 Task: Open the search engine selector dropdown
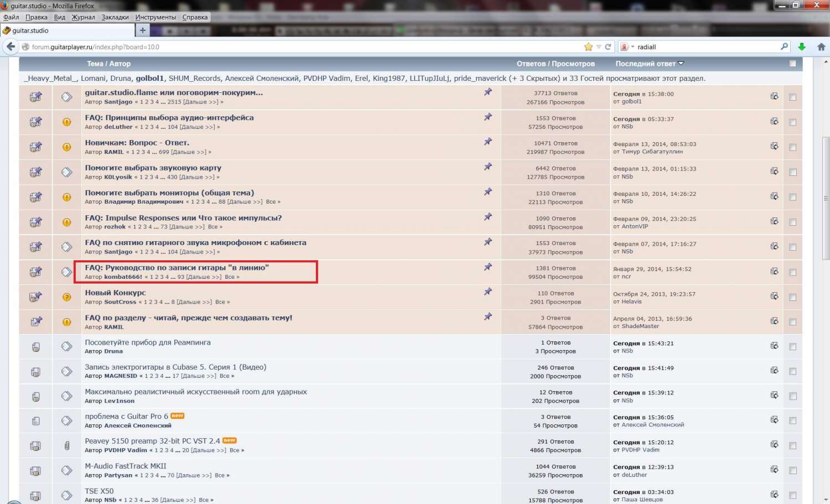(627, 47)
